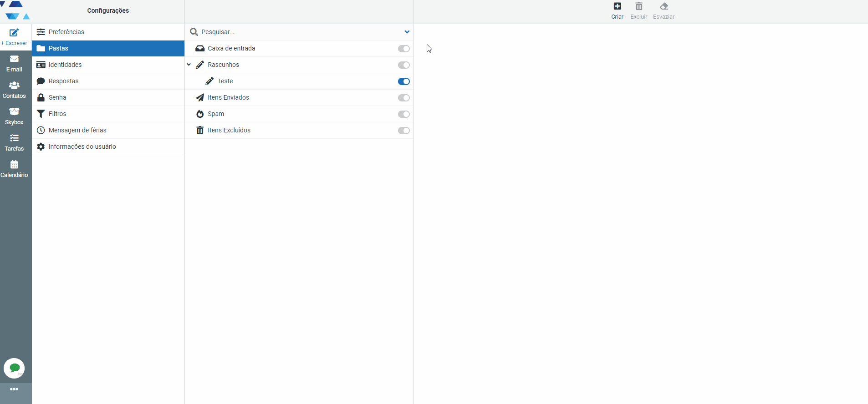Toggle subscription for Itens Excluídos
Screen dimensions: 868x404
click(x=404, y=131)
